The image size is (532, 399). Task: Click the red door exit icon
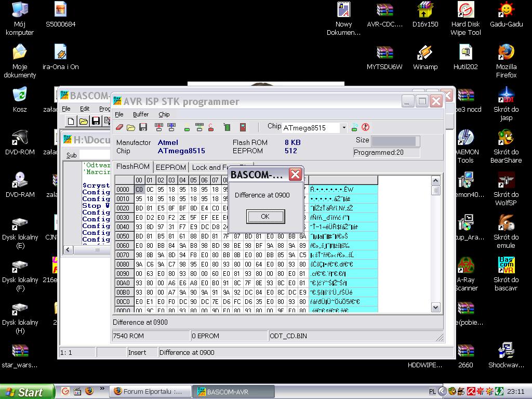243,128
